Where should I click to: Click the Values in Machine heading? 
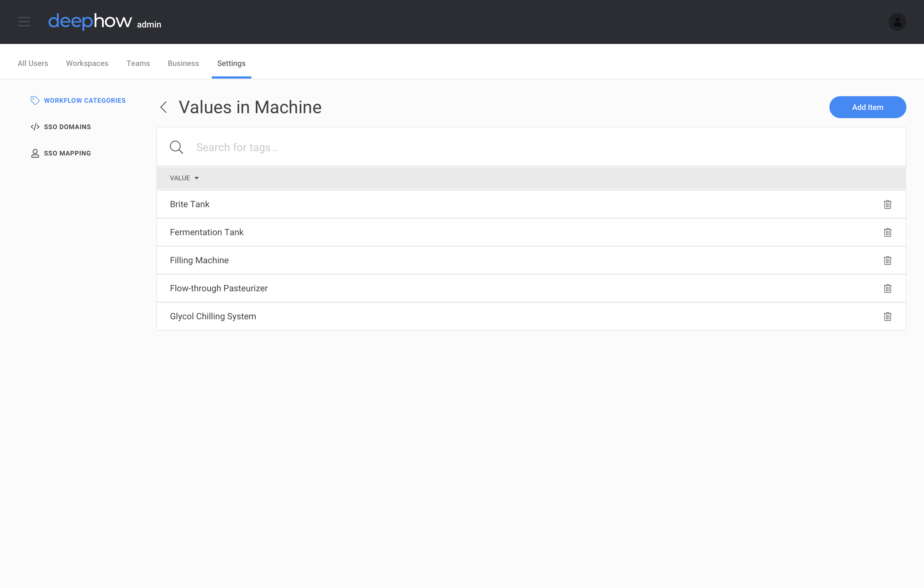[250, 107]
